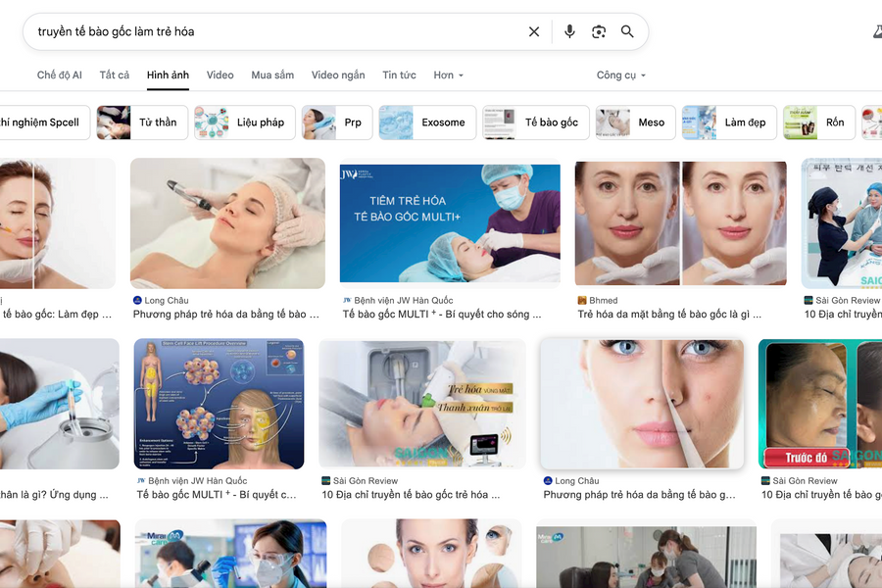Select the Meso filter chip
The width and height of the screenshot is (882, 588).
(635, 122)
